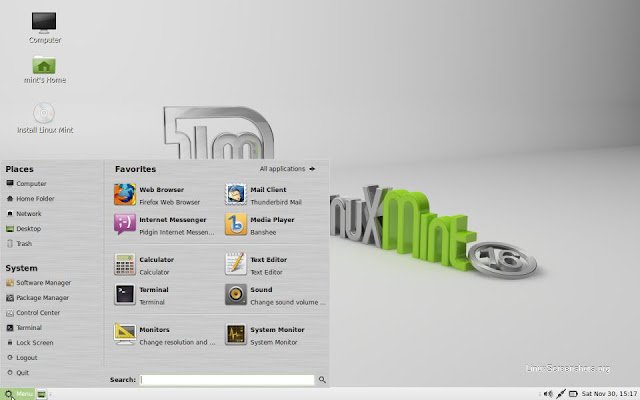Viewport: 640px width, 400px height.
Task: Click the show desktop panel icon
Action: [x=41, y=394]
